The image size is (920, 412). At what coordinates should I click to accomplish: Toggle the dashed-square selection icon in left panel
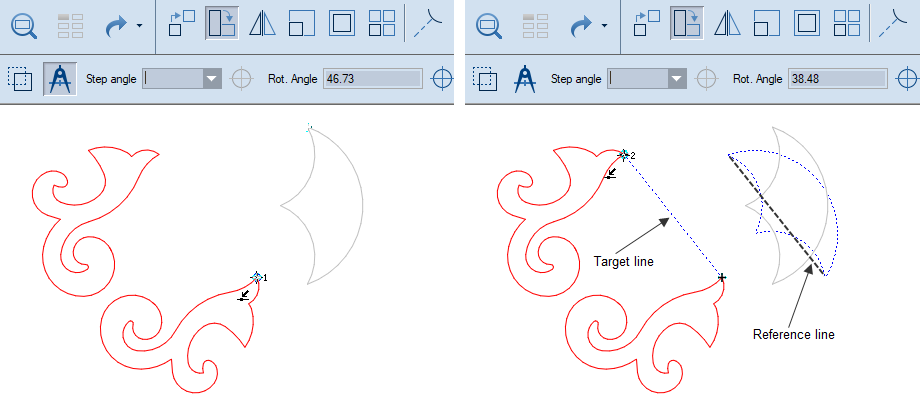(19, 79)
